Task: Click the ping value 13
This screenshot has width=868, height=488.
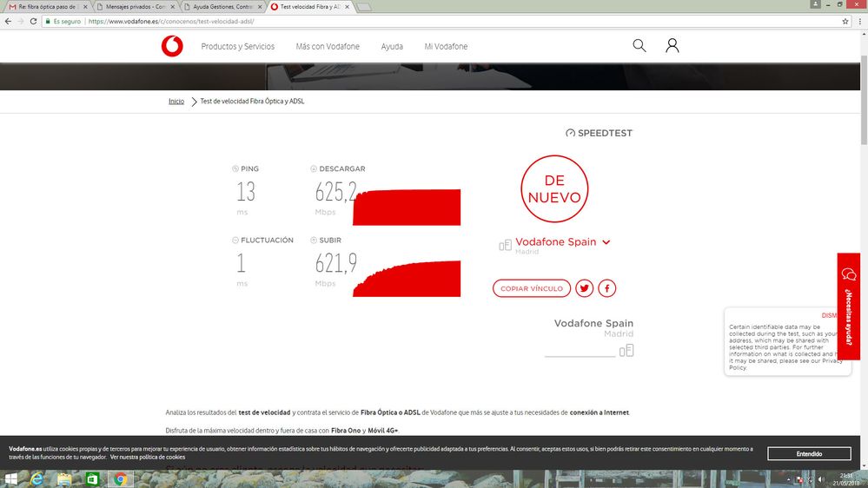Action: pos(246,192)
